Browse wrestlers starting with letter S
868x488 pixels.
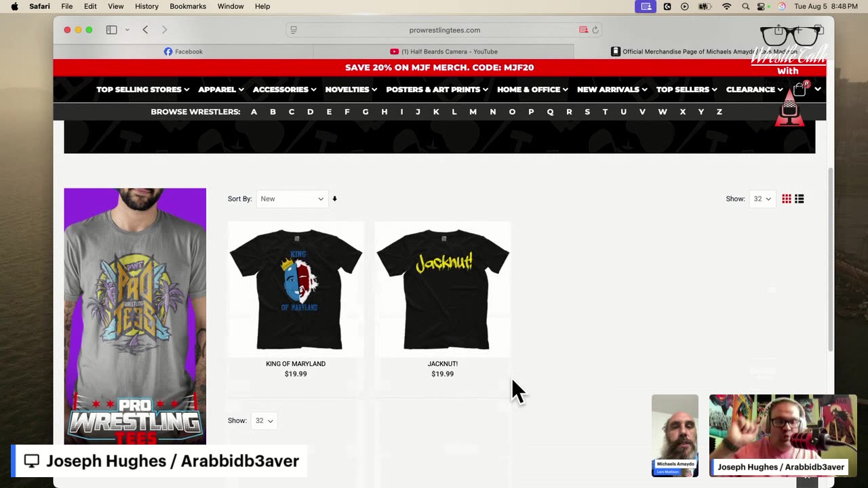tap(587, 112)
